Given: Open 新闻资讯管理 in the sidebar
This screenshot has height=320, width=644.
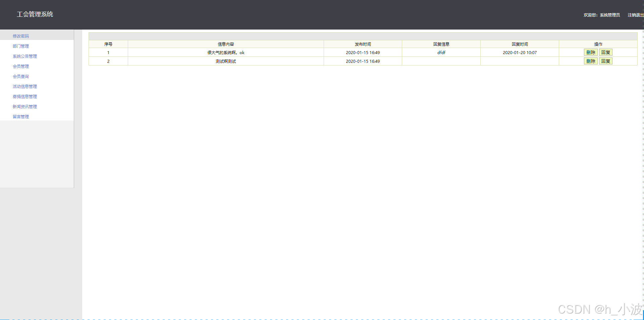Looking at the screenshot, I should [24, 106].
